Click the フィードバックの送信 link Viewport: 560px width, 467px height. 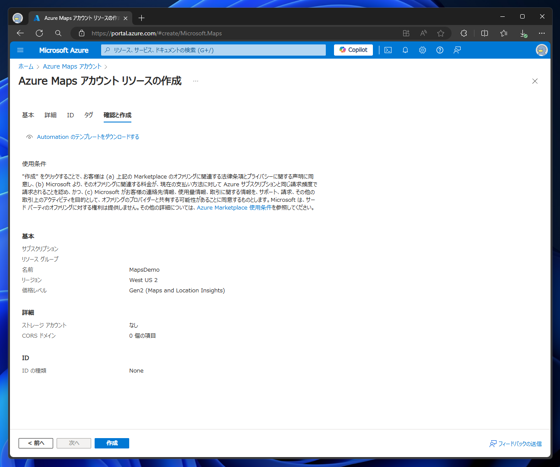(x=515, y=444)
